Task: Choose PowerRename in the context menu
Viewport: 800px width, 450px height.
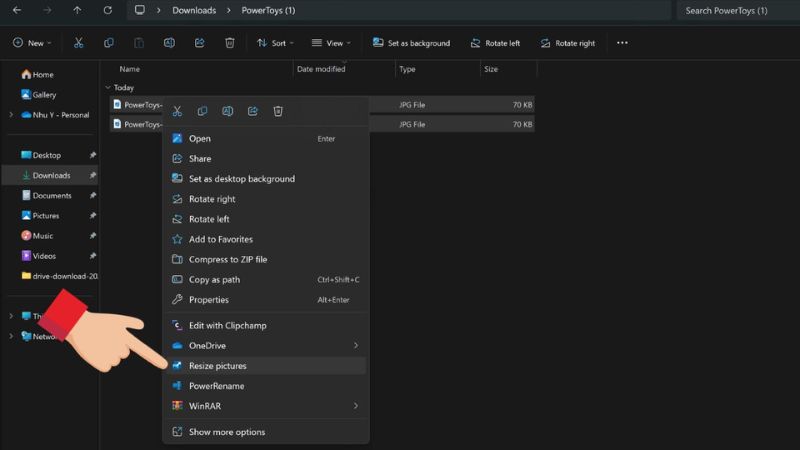Action: point(216,386)
